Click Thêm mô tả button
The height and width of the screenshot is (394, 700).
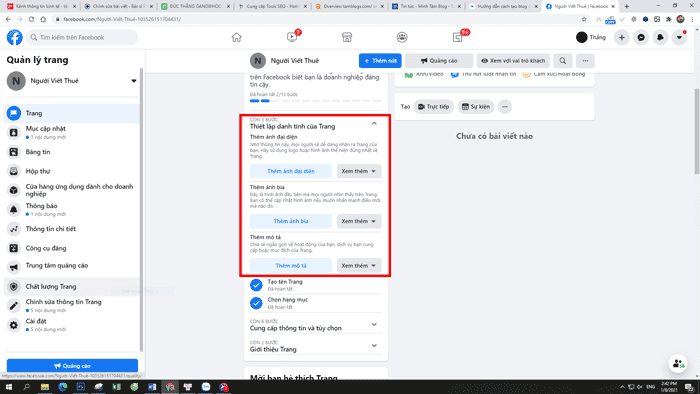tap(291, 265)
